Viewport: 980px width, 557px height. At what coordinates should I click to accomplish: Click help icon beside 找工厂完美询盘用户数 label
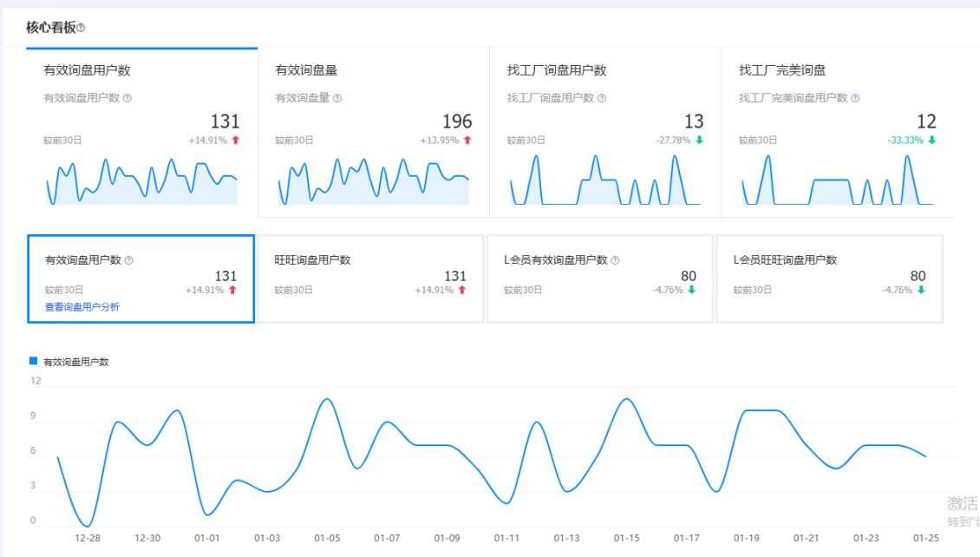coord(855,98)
